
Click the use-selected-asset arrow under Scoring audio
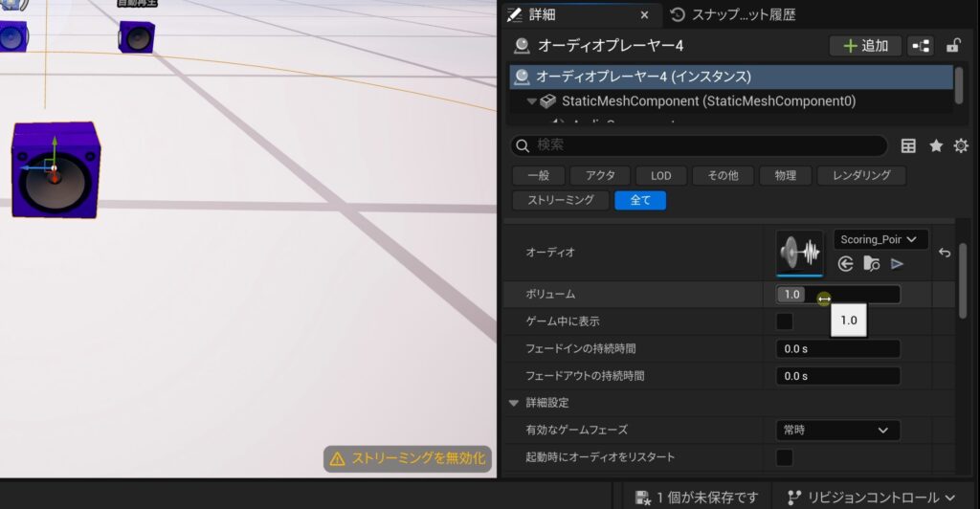pos(845,263)
